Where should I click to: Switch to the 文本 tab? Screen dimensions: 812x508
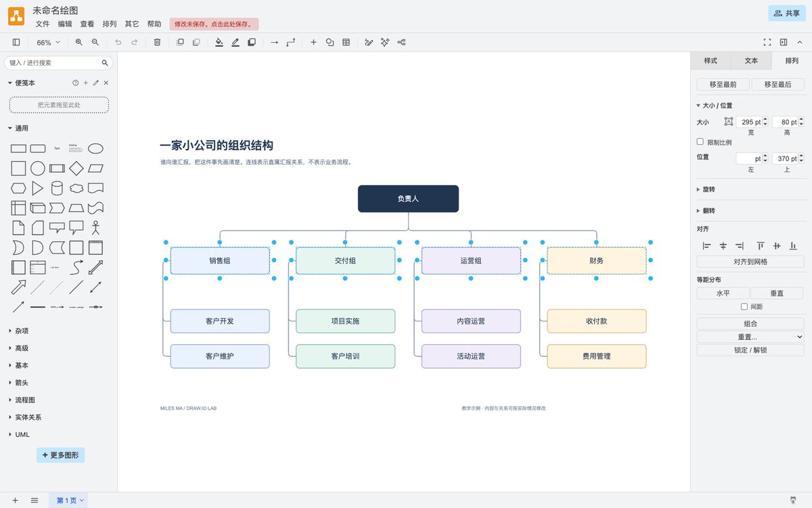tap(751, 60)
